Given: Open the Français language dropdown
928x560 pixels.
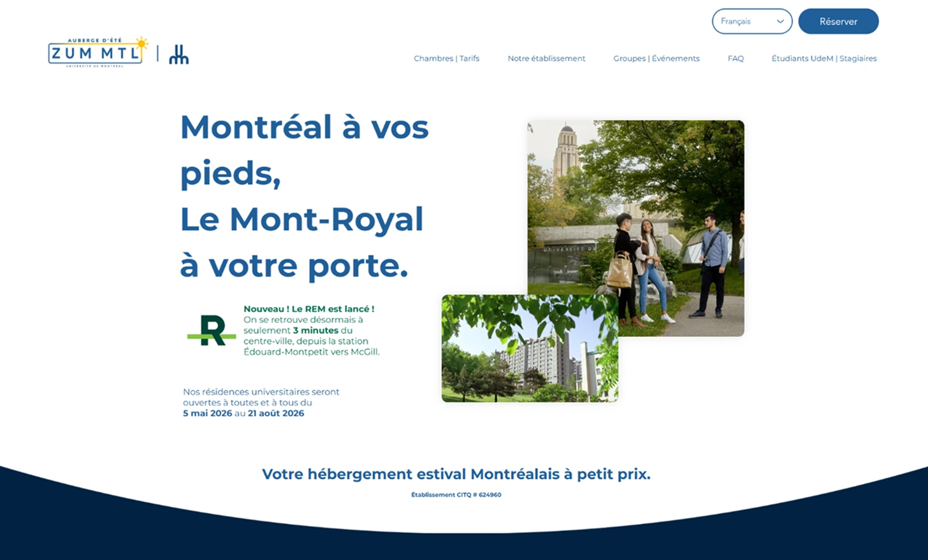Looking at the screenshot, I should click(752, 21).
